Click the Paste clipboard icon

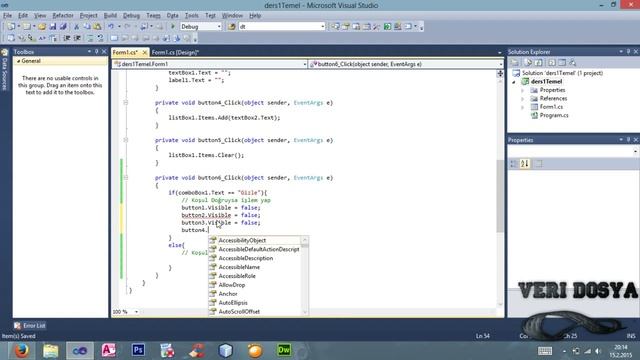pos(97,27)
